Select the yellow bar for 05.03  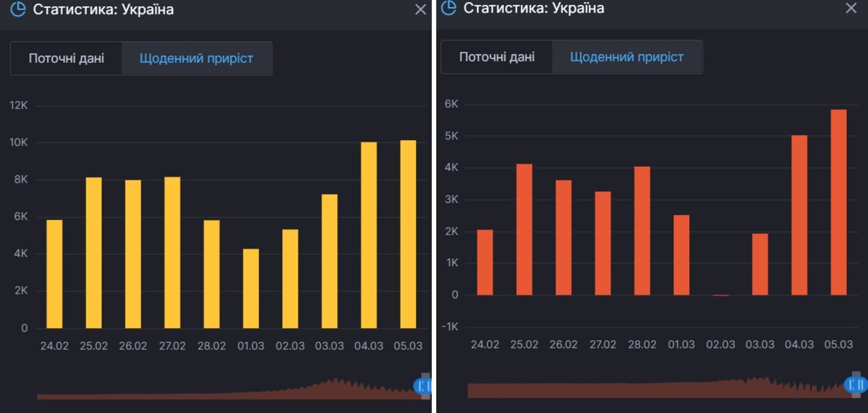(x=408, y=234)
